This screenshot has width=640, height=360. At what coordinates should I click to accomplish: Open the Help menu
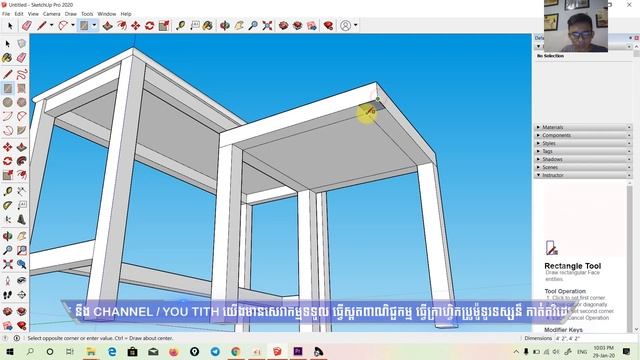(x=126, y=14)
